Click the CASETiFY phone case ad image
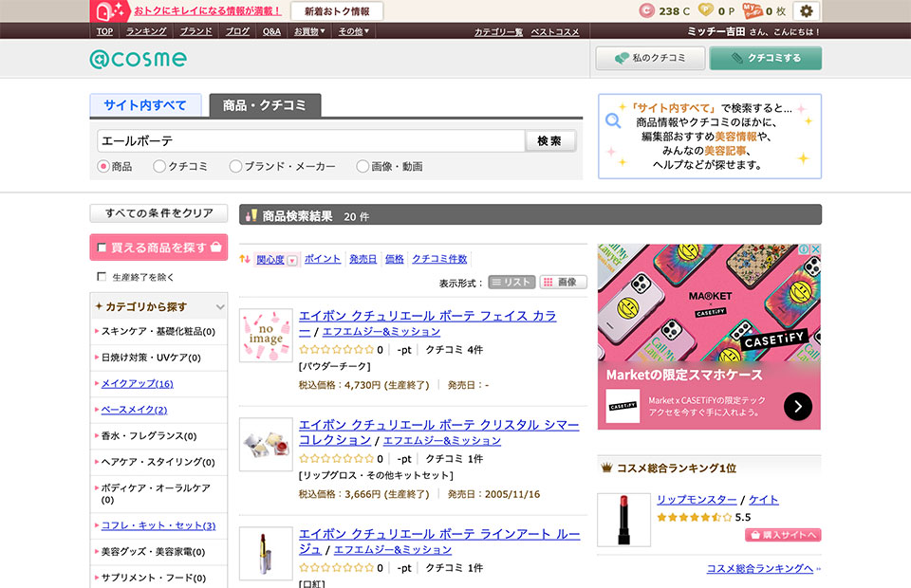Screen dimensions: 911x588 pos(709,303)
